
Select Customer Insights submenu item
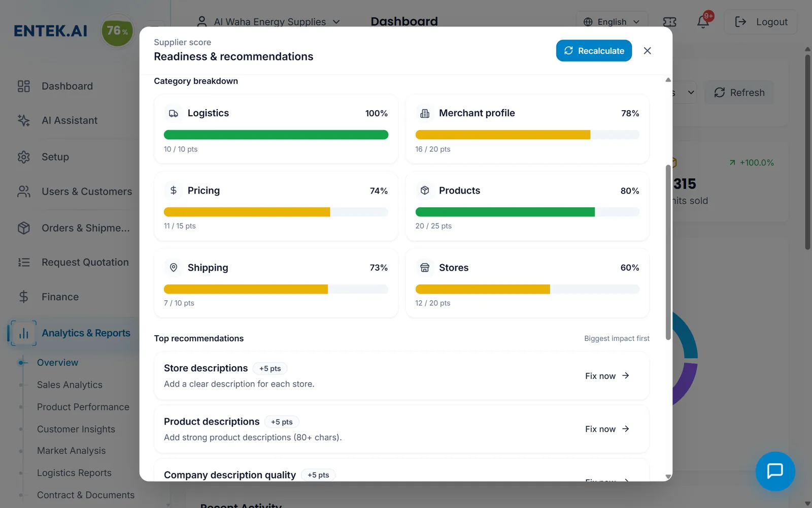point(76,429)
